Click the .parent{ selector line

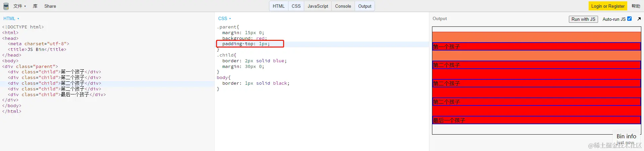coord(228,27)
